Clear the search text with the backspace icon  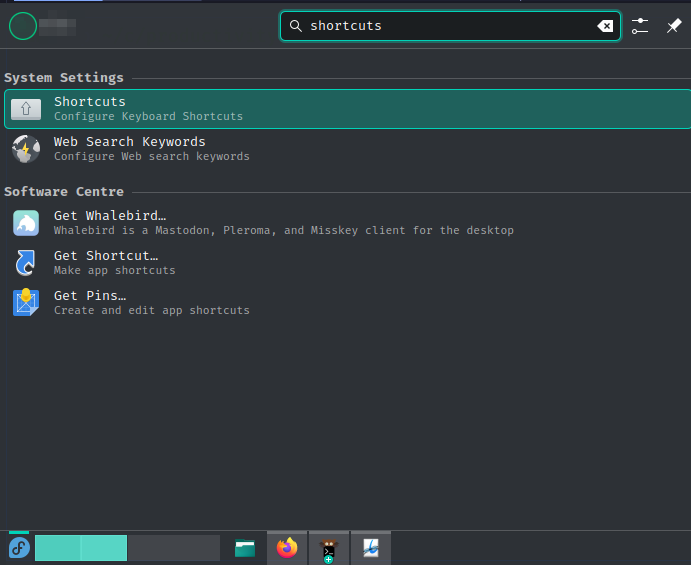click(605, 26)
